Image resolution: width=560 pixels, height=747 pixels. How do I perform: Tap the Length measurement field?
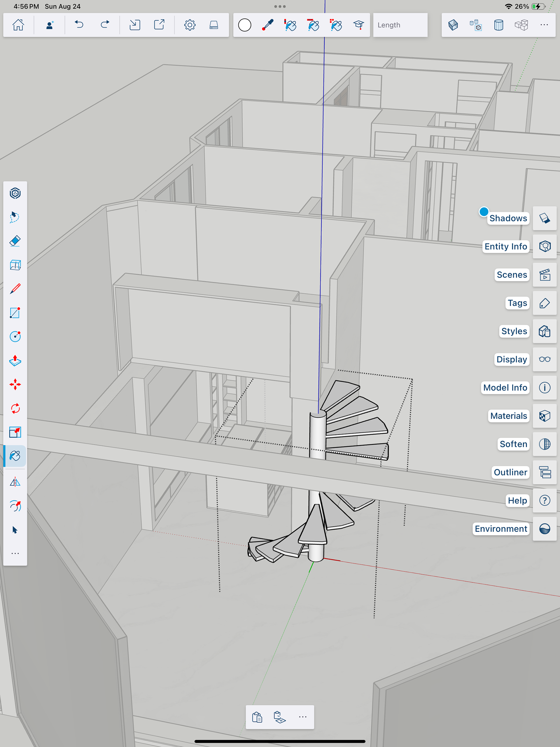400,25
